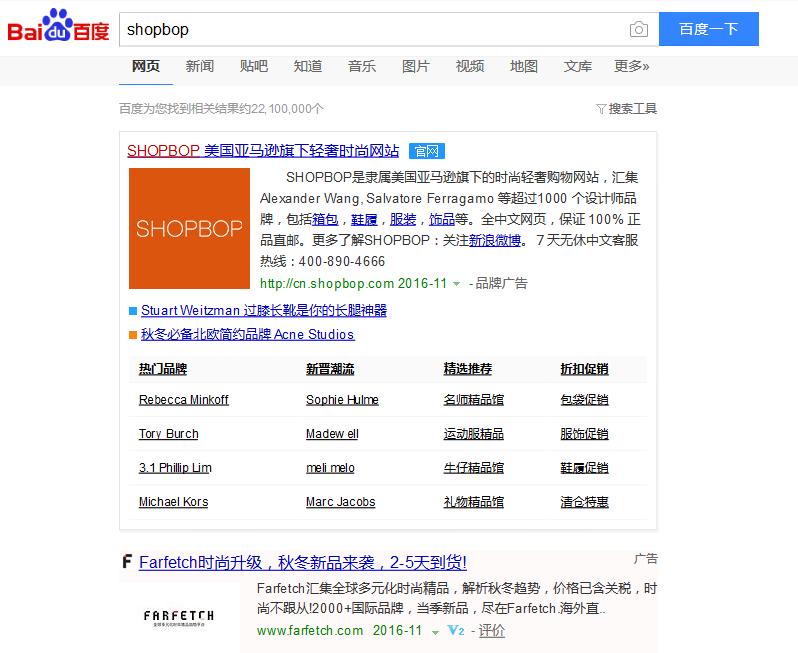Click the 折扣促销 column header
This screenshot has width=798, height=653.
coord(584,369)
